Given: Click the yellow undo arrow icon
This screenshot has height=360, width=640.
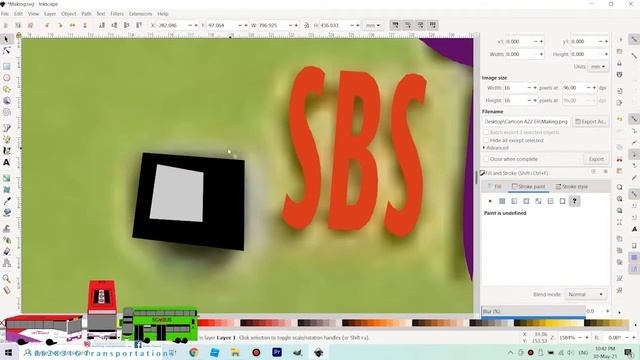Looking at the screenshot, I should pyautogui.click(x=620, y=119).
